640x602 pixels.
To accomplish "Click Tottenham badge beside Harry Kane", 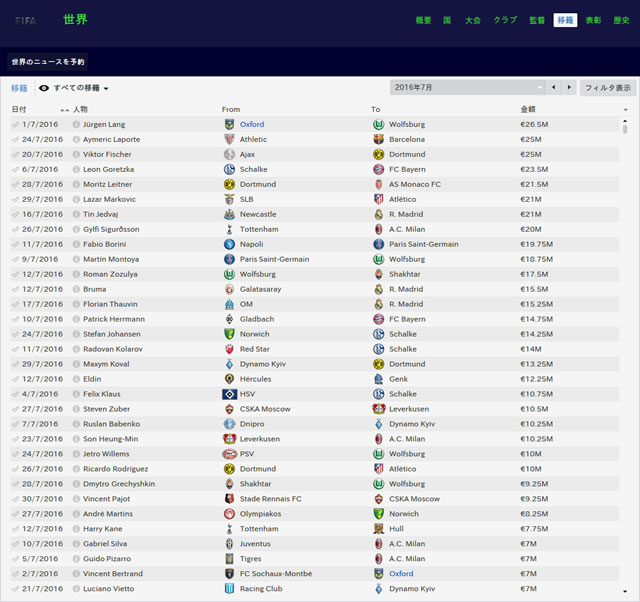I will tap(229, 529).
